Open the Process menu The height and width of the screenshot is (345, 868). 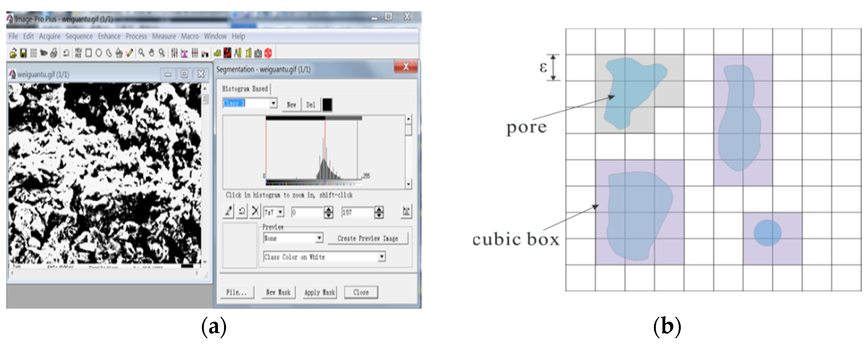136,36
